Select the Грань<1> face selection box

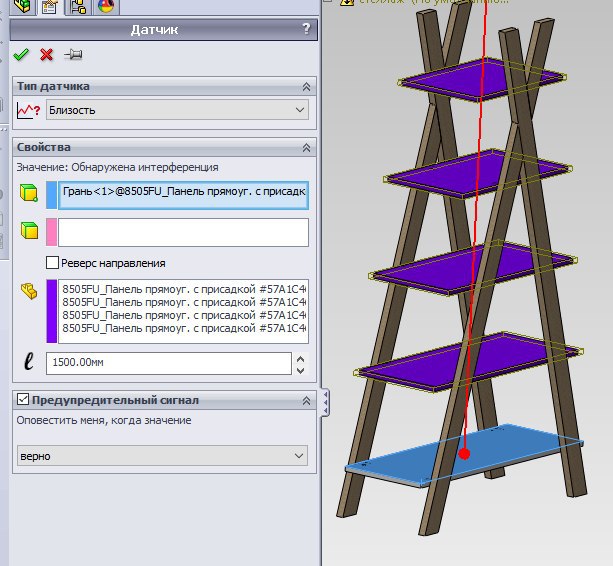coord(183,194)
